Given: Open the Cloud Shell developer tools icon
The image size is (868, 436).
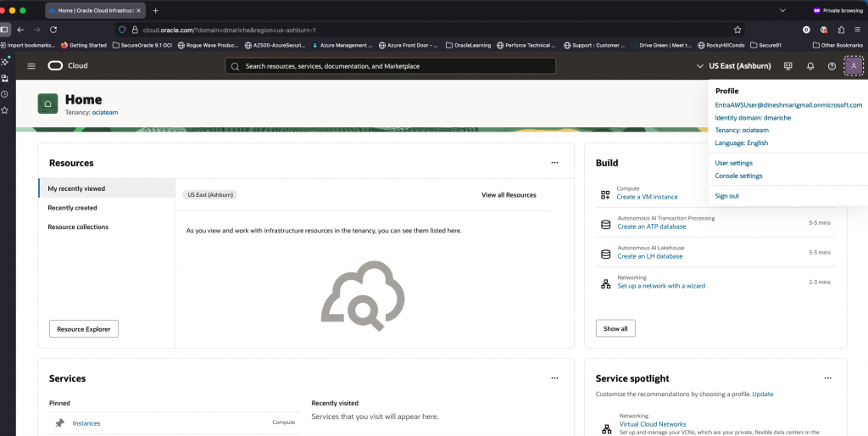Looking at the screenshot, I should (x=788, y=66).
